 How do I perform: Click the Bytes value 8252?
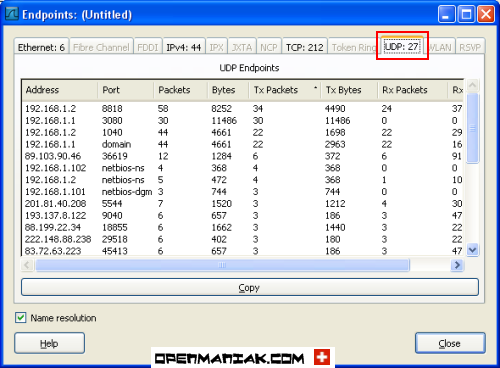(221, 109)
